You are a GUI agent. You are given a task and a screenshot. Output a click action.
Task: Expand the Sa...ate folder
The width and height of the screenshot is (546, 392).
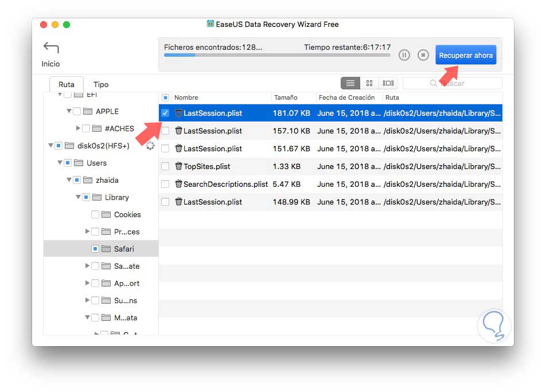87,266
